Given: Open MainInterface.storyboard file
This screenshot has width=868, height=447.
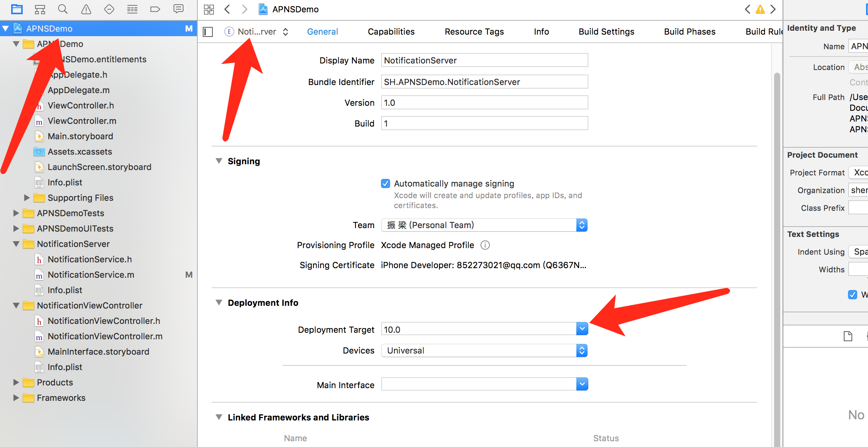Looking at the screenshot, I should pos(98,352).
